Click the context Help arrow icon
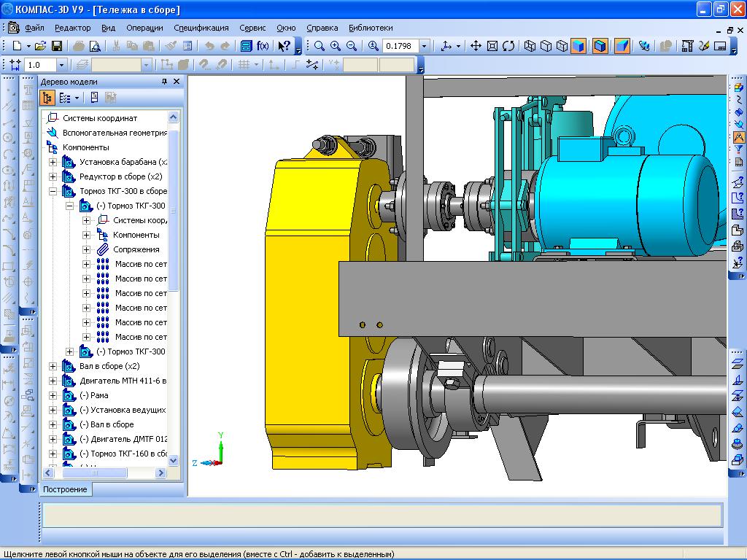 coord(284,46)
